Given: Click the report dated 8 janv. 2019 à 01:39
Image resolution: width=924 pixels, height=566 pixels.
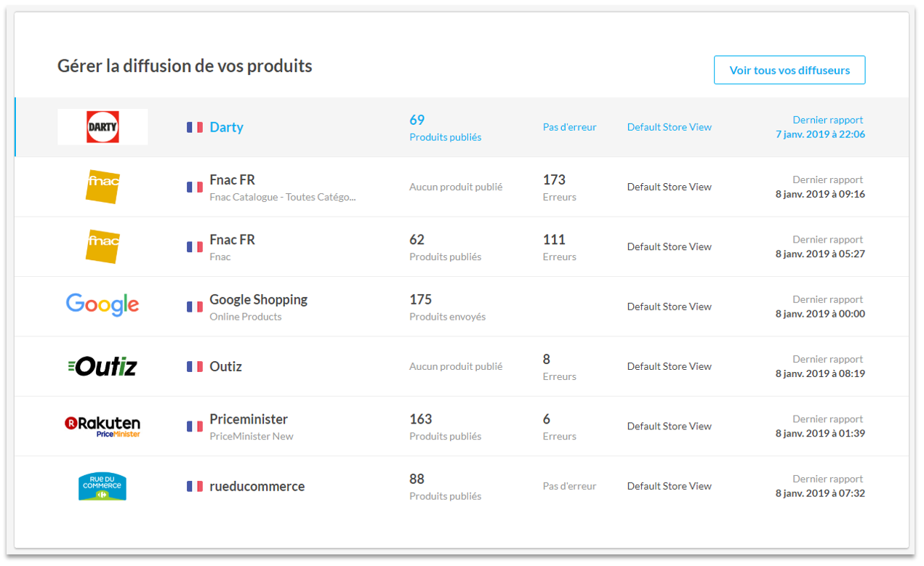Looking at the screenshot, I should (820, 426).
